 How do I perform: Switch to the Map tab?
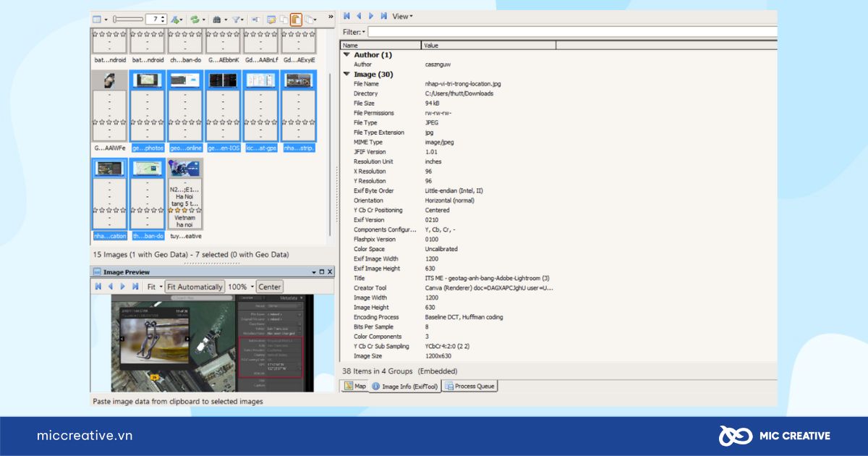[354, 387]
